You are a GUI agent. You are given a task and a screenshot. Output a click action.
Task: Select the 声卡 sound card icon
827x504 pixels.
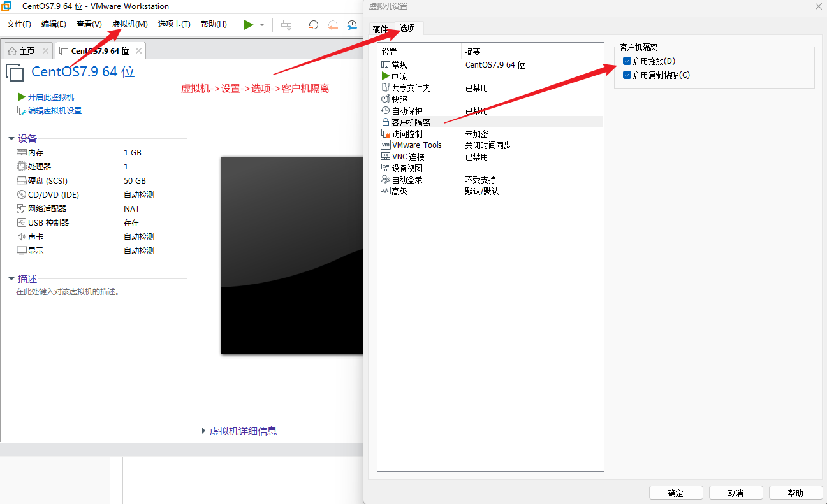[x=22, y=237]
